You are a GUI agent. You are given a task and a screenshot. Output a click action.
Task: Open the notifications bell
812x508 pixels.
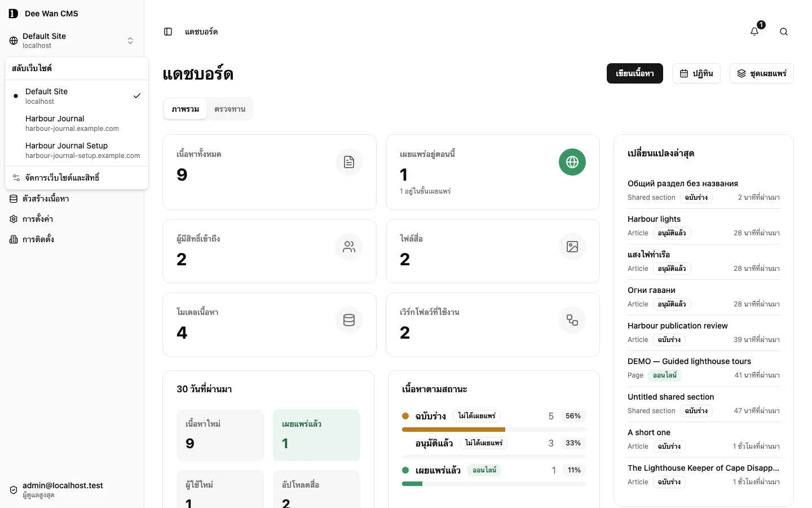(754, 32)
